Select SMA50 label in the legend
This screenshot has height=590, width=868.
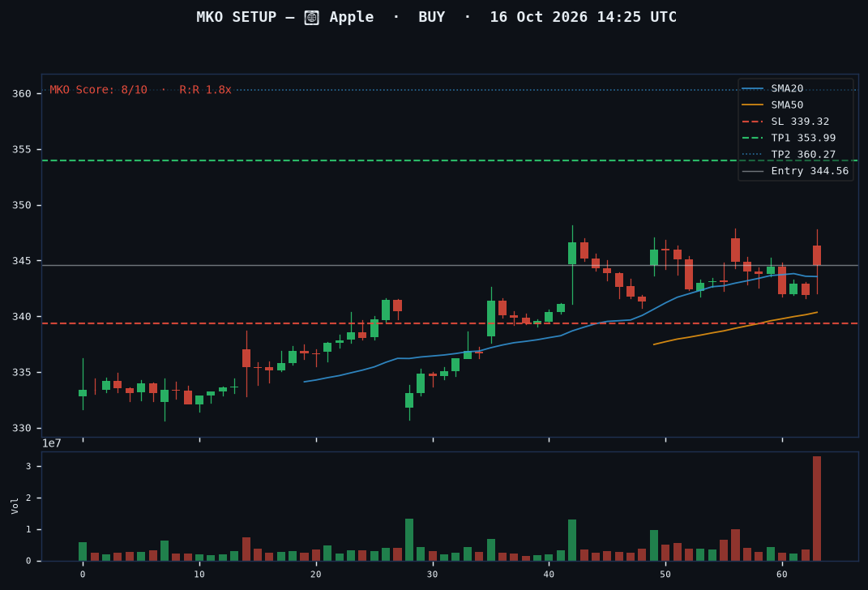787,105
